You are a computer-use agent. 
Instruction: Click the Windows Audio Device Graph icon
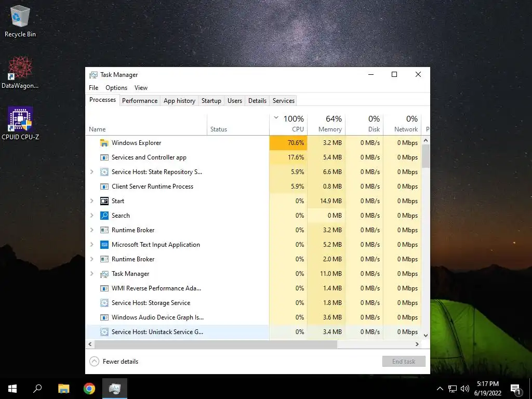pyautogui.click(x=104, y=317)
